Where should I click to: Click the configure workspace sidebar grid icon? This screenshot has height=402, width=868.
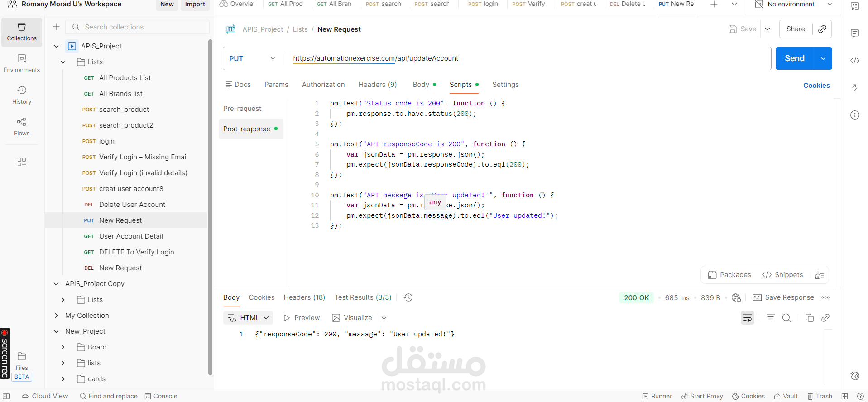pos(22,162)
